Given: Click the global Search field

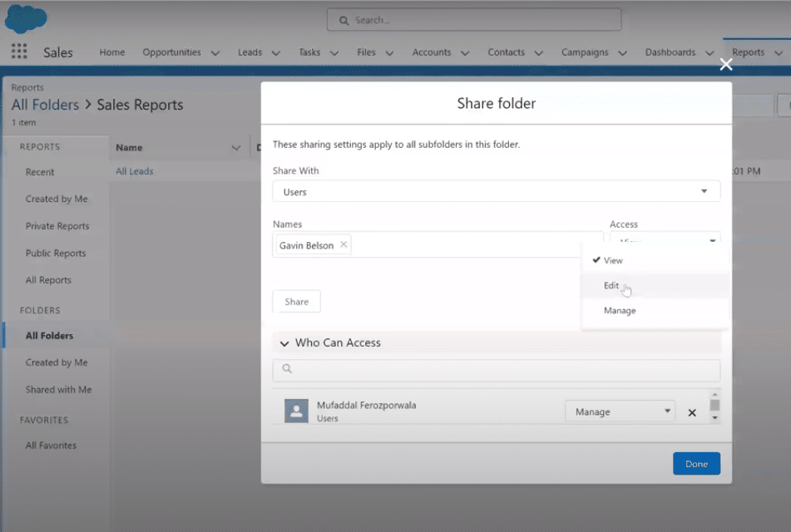Looking at the screenshot, I should (474, 20).
